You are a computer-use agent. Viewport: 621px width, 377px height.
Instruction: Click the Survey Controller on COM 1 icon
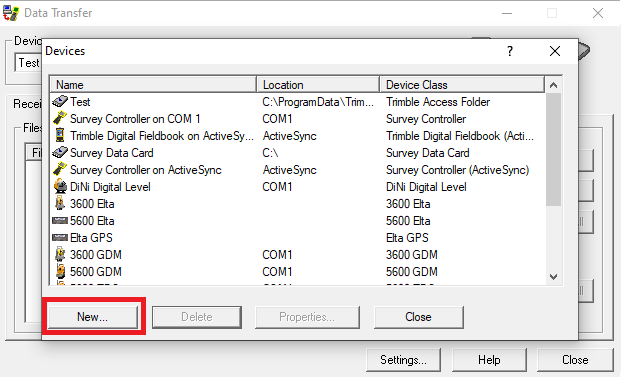click(x=60, y=119)
